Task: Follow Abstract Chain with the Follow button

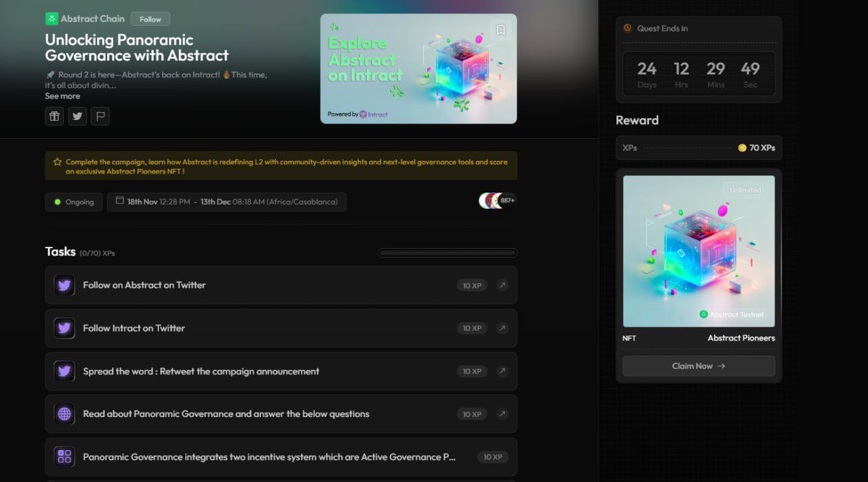Action: click(x=151, y=19)
